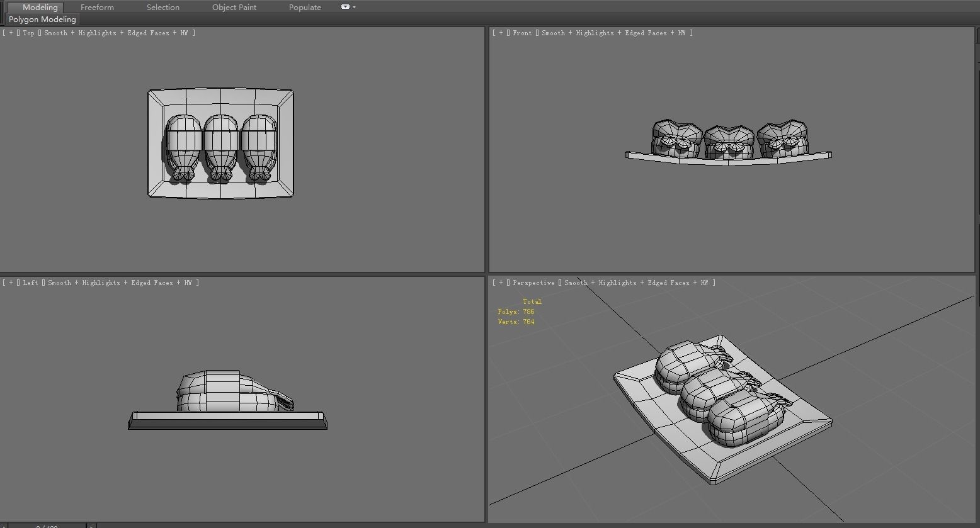Open the Populate ribbon tab

305,7
